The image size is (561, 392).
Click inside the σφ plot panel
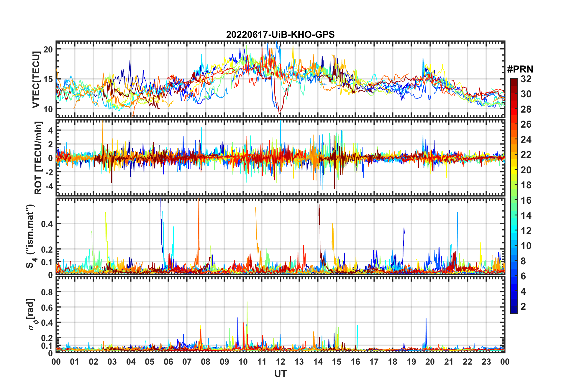(280, 314)
